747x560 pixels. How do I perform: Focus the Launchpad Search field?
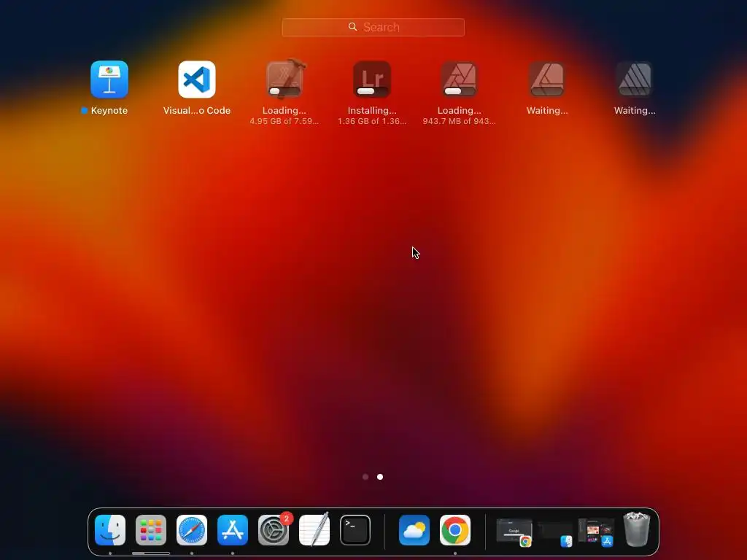coord(373,27)
